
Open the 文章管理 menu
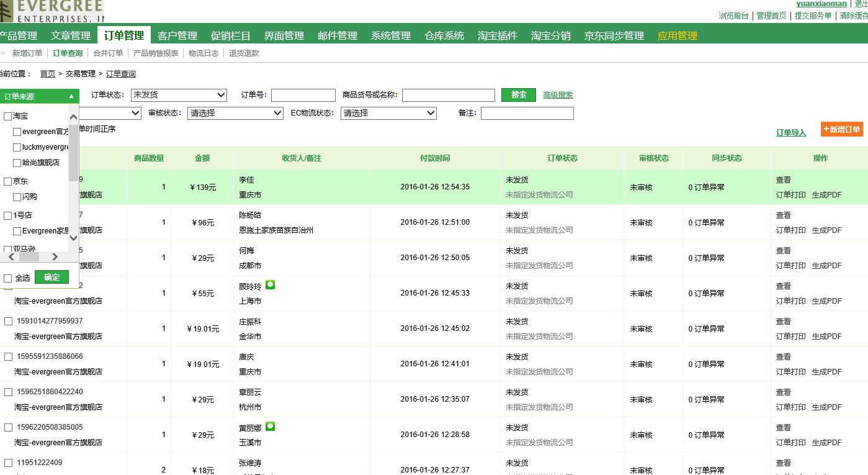[x=71, y=36]
